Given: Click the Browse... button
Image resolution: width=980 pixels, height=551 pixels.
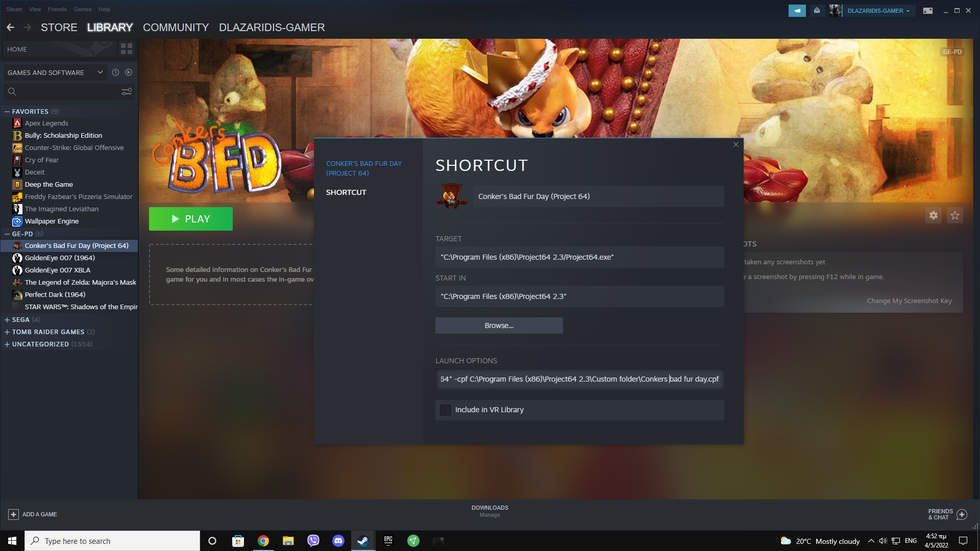Looking at the screenshot, I should click(x=499, y=325).
